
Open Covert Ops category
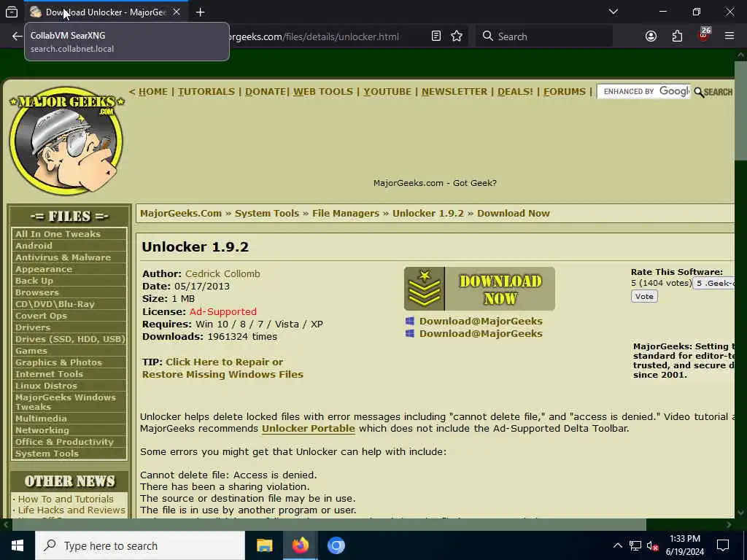click(x=41, y=316)
